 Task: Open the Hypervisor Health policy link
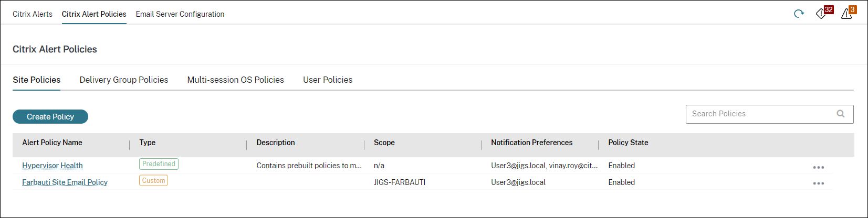tap(53, 166)
